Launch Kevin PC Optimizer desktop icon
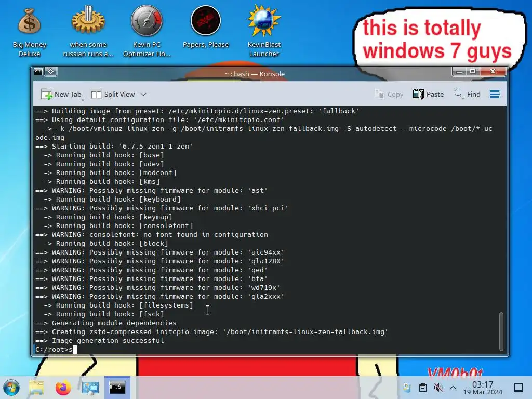 (x=147, y=31)
